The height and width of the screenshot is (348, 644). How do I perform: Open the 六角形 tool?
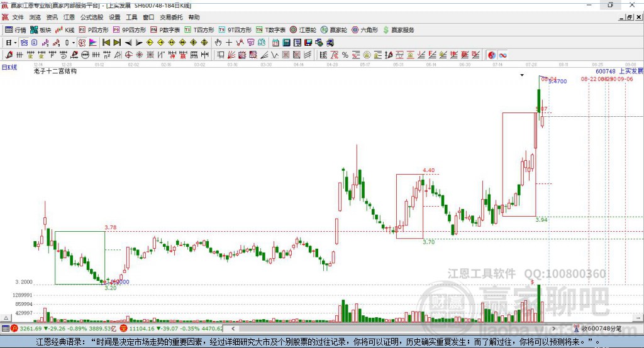tap(365, 30)
